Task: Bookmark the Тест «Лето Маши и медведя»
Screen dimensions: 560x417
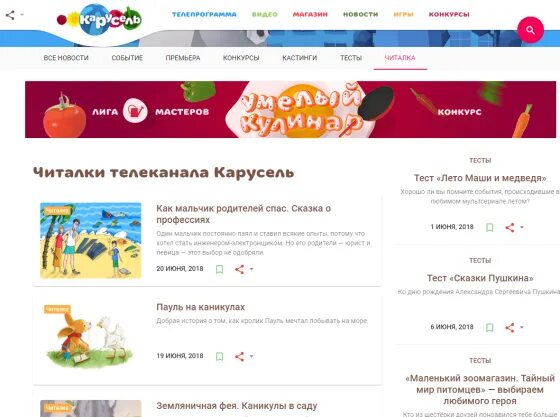Action: point(490,227)
